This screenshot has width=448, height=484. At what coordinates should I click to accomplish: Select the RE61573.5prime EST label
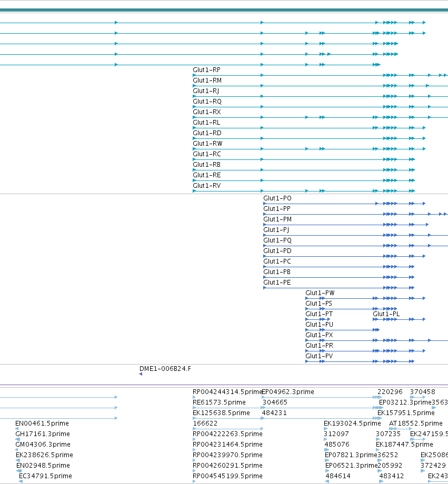click(219, 402)
